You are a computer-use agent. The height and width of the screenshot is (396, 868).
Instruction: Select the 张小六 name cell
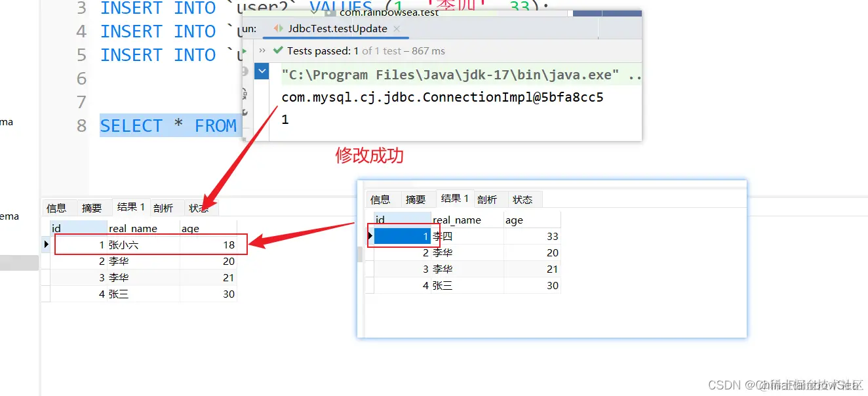(x=144, y=245)
